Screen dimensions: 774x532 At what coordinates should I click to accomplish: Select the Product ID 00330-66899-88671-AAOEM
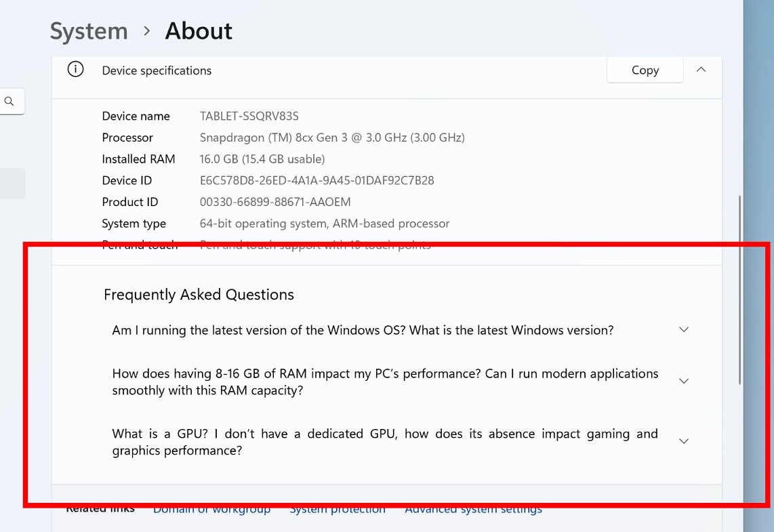pos(275,202)
